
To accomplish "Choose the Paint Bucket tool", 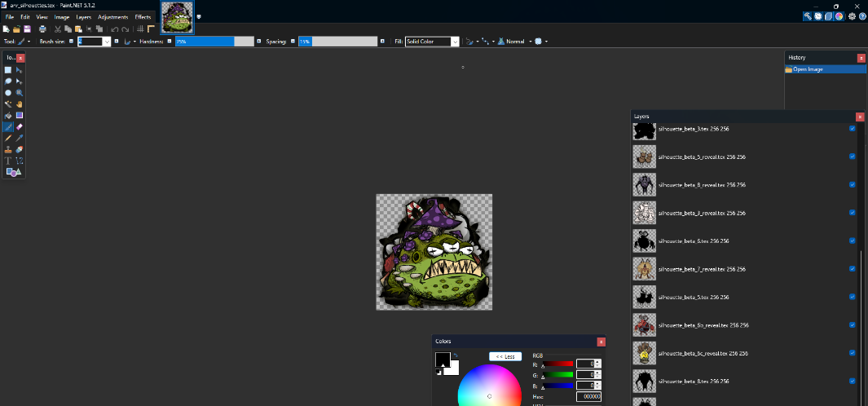I will tap(8, 116).
